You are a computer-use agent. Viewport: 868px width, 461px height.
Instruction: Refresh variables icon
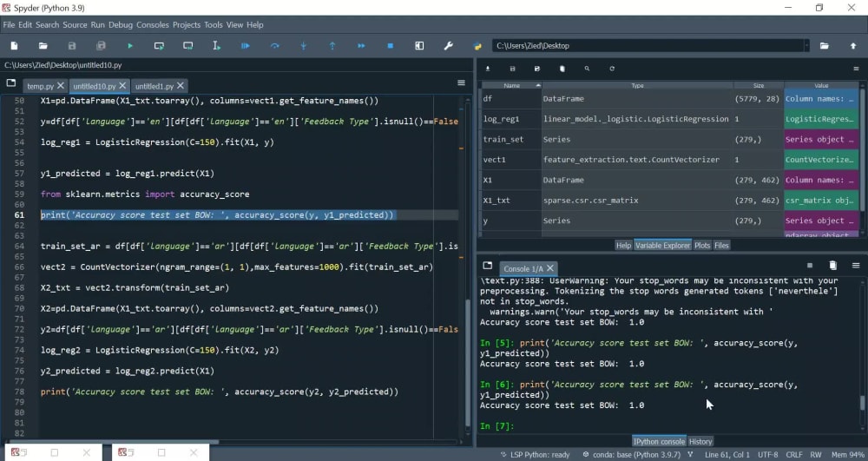612,69
